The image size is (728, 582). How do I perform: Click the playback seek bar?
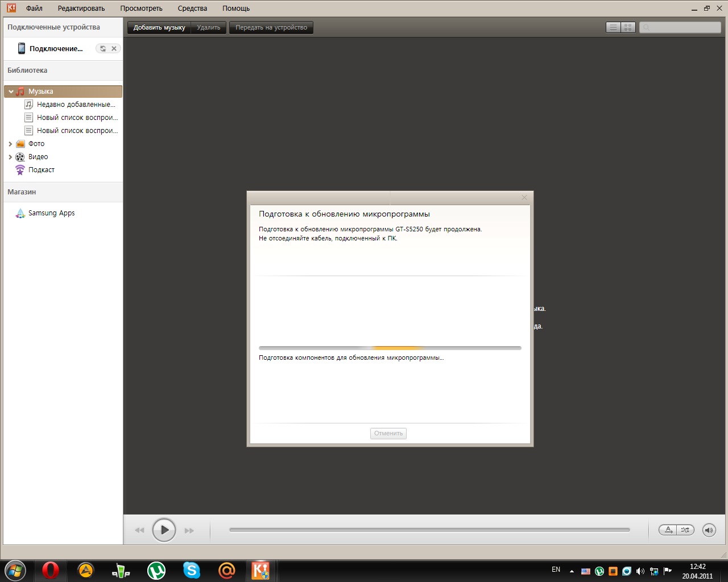pyautogui.click(x=429, y=530)
